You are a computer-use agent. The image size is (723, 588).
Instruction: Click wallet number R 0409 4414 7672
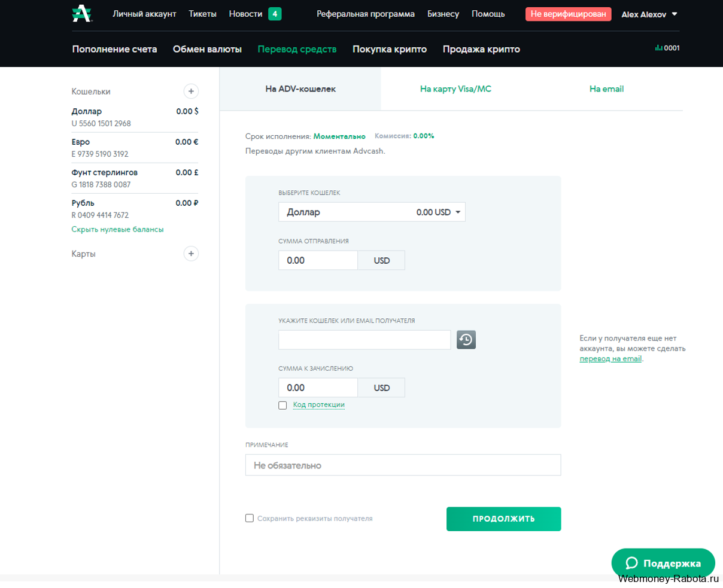(100, 215)
